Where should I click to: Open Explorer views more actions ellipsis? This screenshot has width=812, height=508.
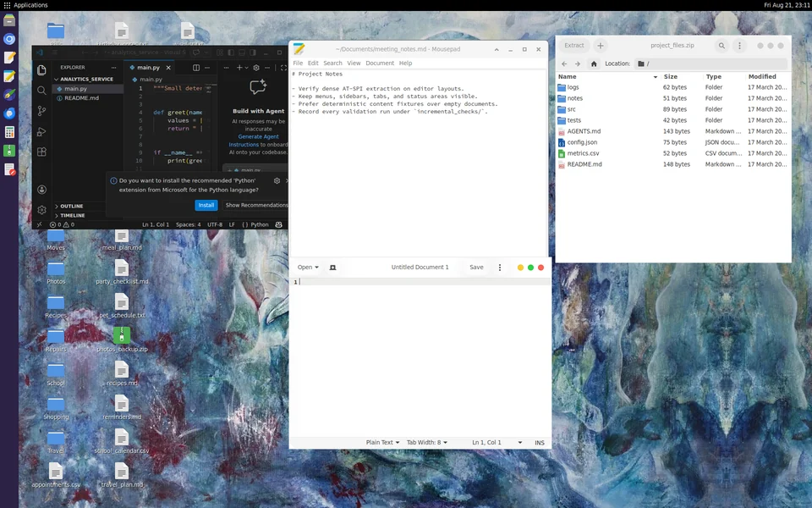[x=113, y=68]
